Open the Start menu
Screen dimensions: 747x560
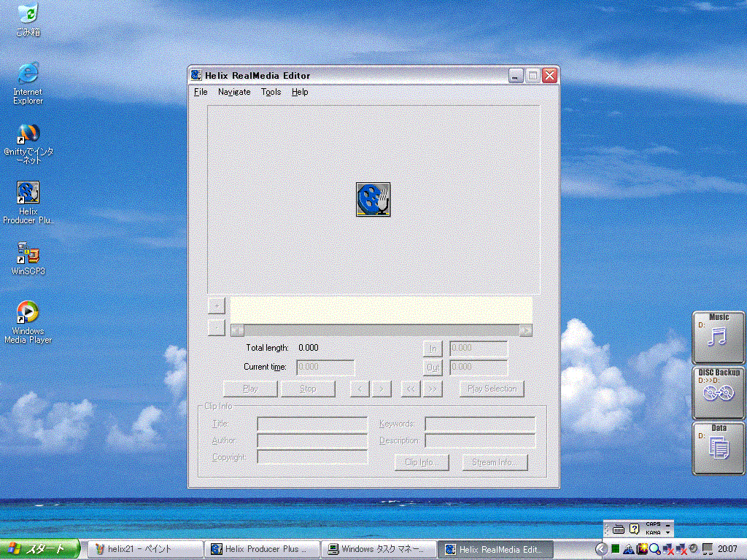(39, 549)
